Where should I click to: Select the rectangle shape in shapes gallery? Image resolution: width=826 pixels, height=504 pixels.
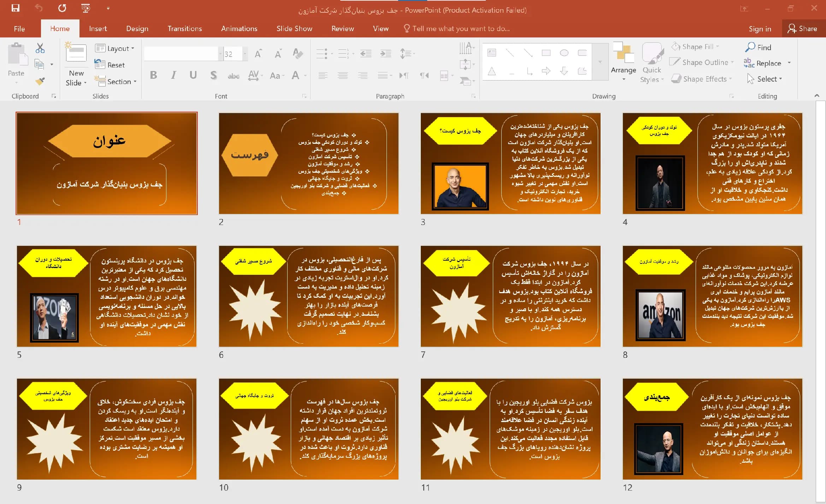pyautogui.click(x=546, y=53)
